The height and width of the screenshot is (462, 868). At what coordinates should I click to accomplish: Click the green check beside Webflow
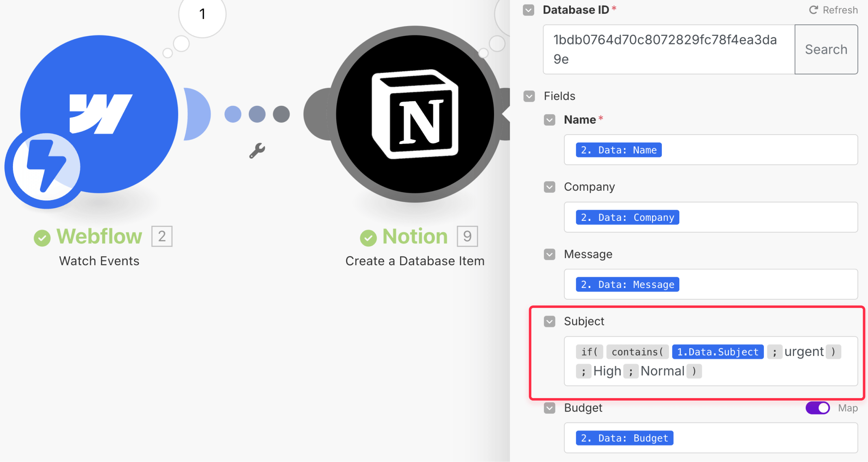tap(42, 238)
